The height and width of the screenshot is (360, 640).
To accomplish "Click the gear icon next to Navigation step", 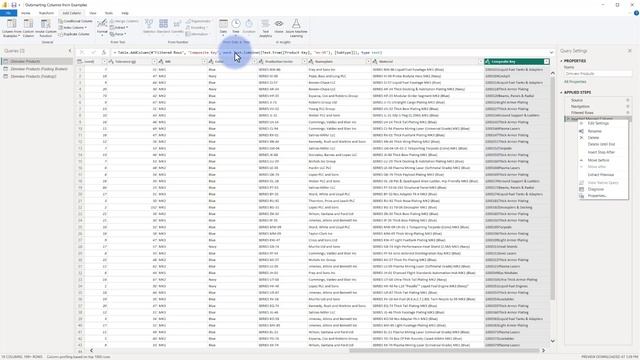I will [x=628, y=106].
